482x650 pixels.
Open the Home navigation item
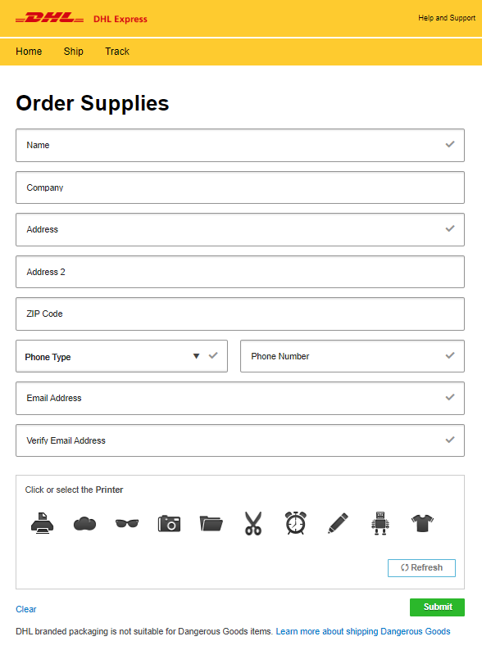click(x=29, y=51)
